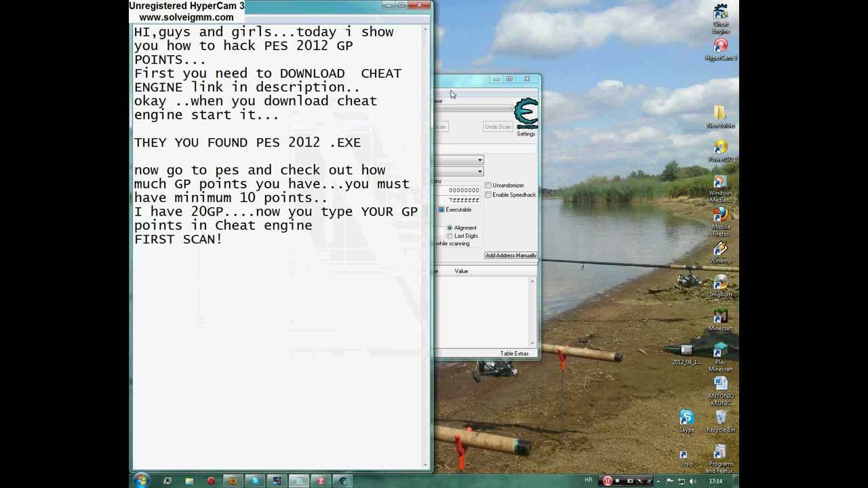Launch Skype desktop shortcut
The height and width of the screenshot is (488, 868).
pyautogui.click(x=687, y=422)
